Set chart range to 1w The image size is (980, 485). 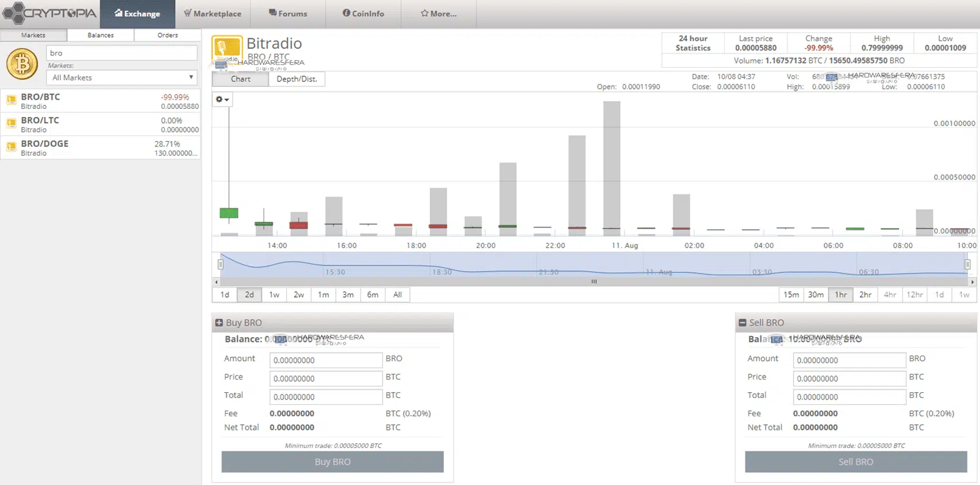click(274, 295)
